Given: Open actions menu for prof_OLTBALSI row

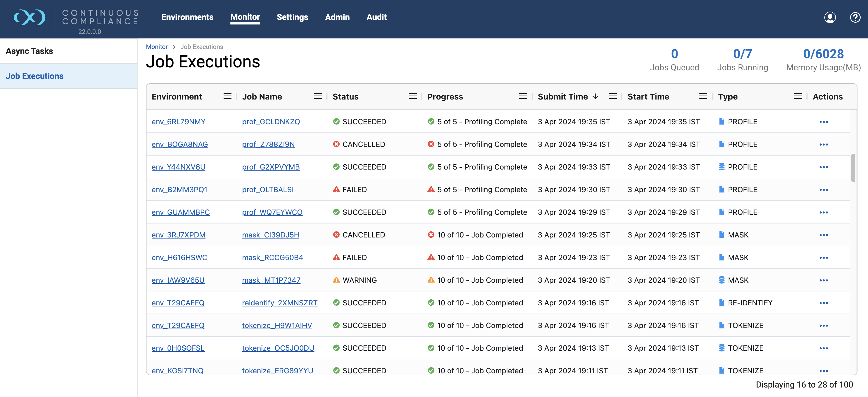Looking at the screenshot, I should (824, 190).
